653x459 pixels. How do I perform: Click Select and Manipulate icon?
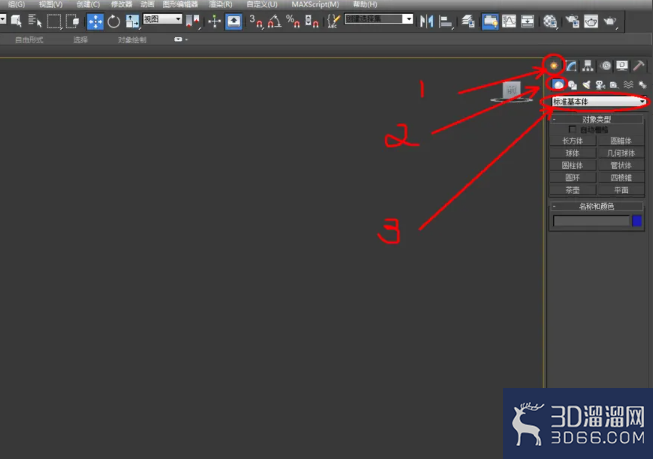coord(214,21)
